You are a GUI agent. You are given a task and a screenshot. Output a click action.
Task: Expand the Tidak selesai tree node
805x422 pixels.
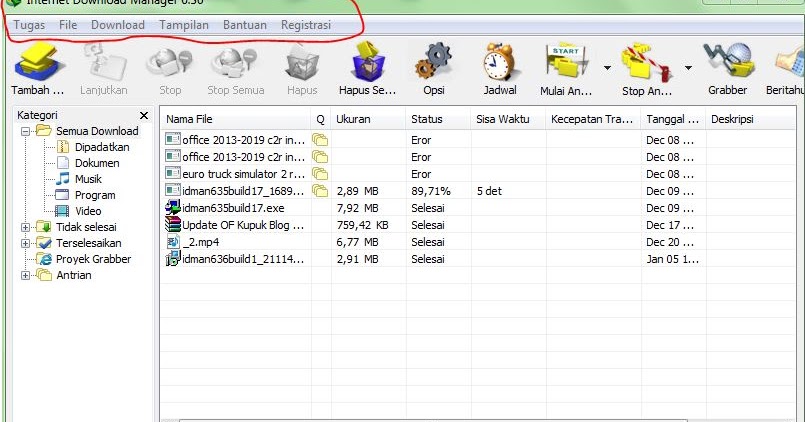(25, 227)
